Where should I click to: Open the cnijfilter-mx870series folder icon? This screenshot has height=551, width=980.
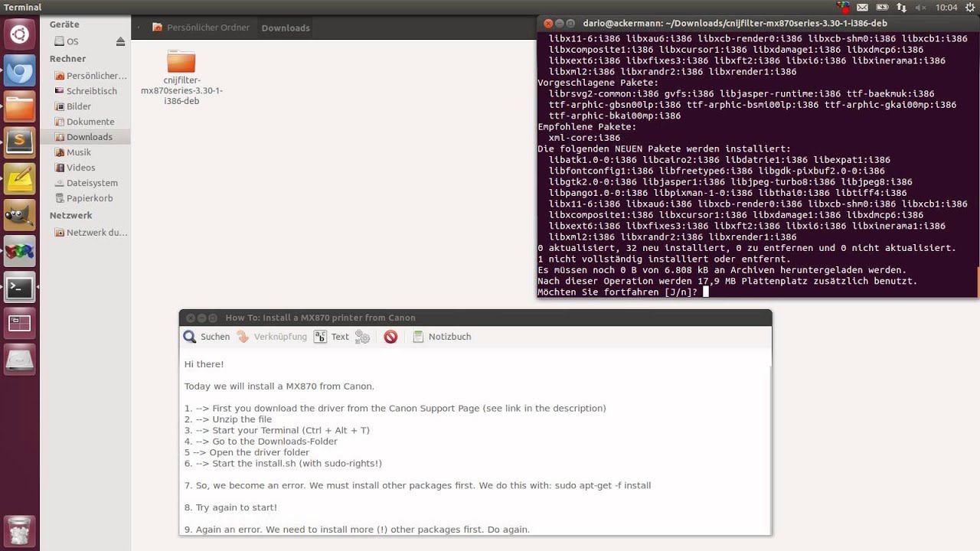(181, 61)
